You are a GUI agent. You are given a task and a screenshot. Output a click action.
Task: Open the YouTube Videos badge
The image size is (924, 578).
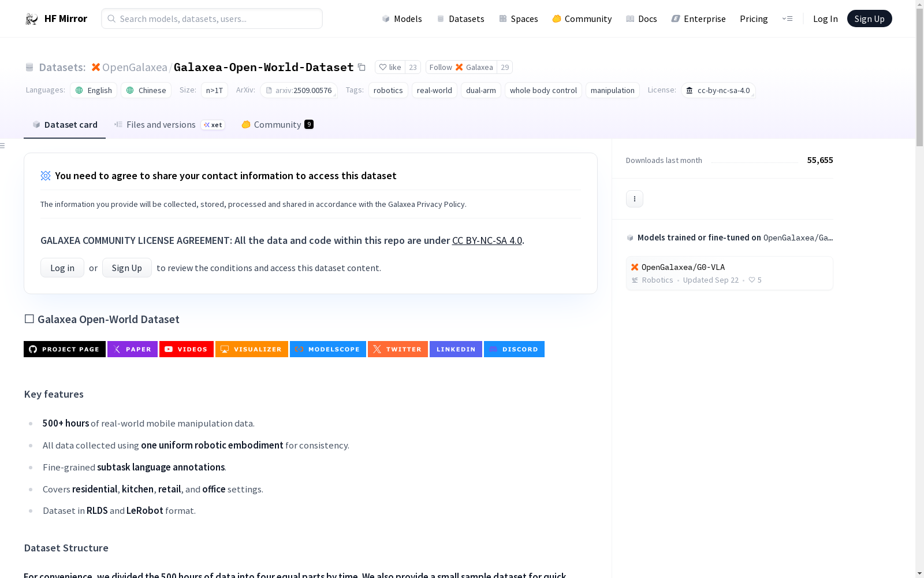[187, 349]
